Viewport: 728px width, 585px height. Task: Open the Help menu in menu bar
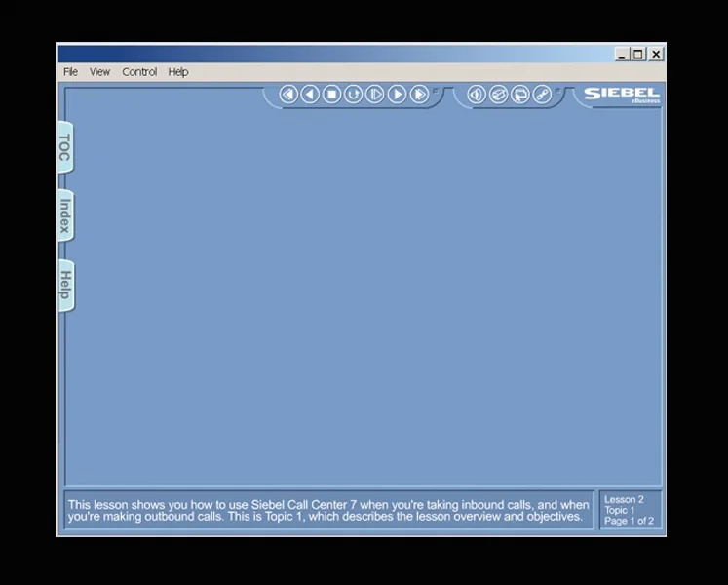coord(178,72)
